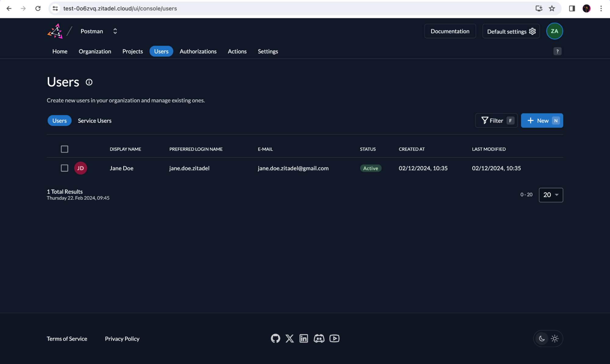Open the LinkedIn footer icon

[304, 338]
